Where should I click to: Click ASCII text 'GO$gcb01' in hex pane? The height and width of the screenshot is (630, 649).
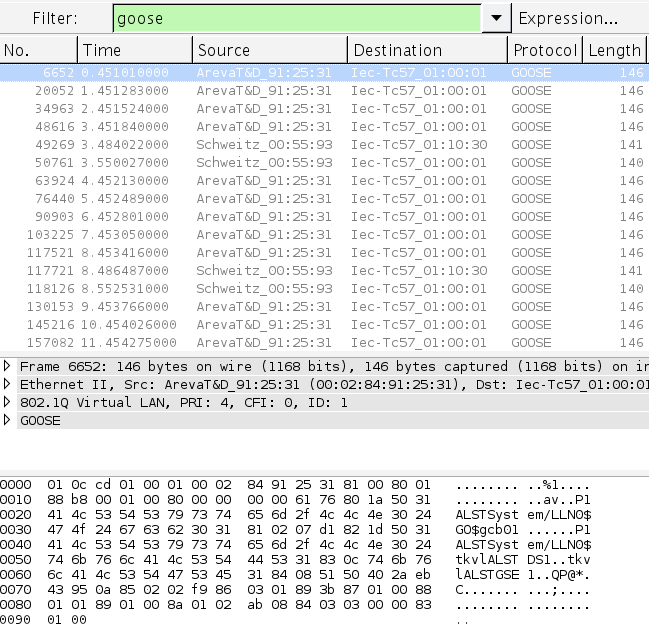click(x=487, y=529)
